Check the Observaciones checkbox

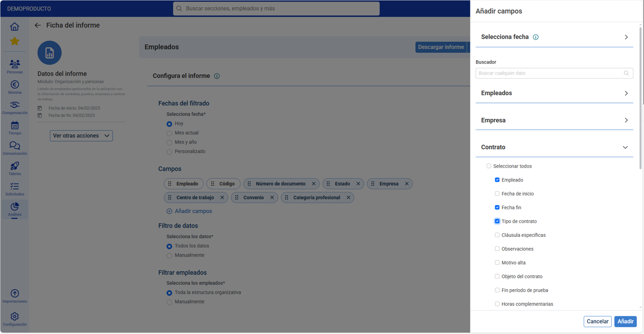[497, 249]
